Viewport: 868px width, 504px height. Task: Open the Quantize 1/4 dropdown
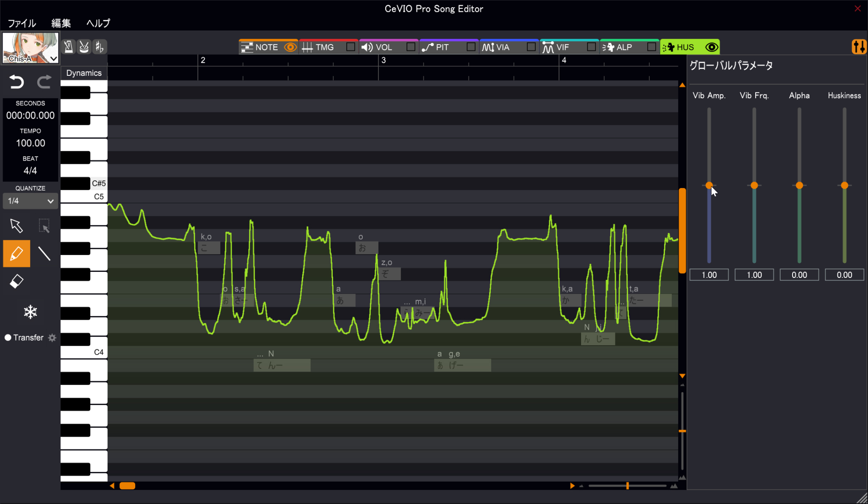pyautogui.click(x=30, y=201)
